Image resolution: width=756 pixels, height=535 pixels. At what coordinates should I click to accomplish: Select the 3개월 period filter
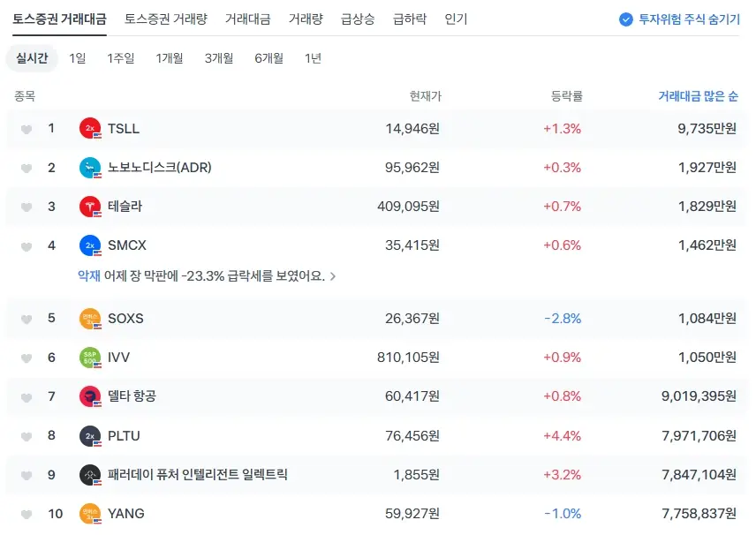click(219, 58)
